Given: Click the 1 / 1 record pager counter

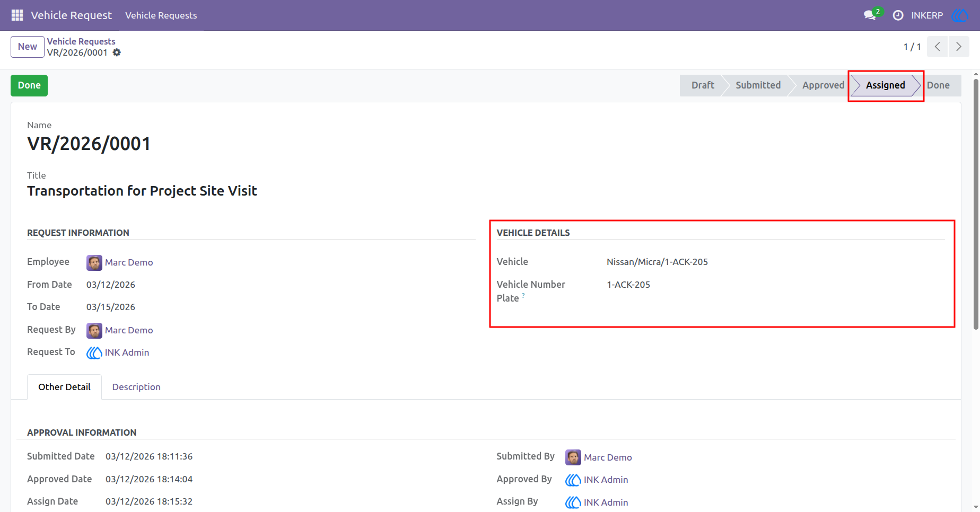Looking at the screenshot, I should 912,47.
